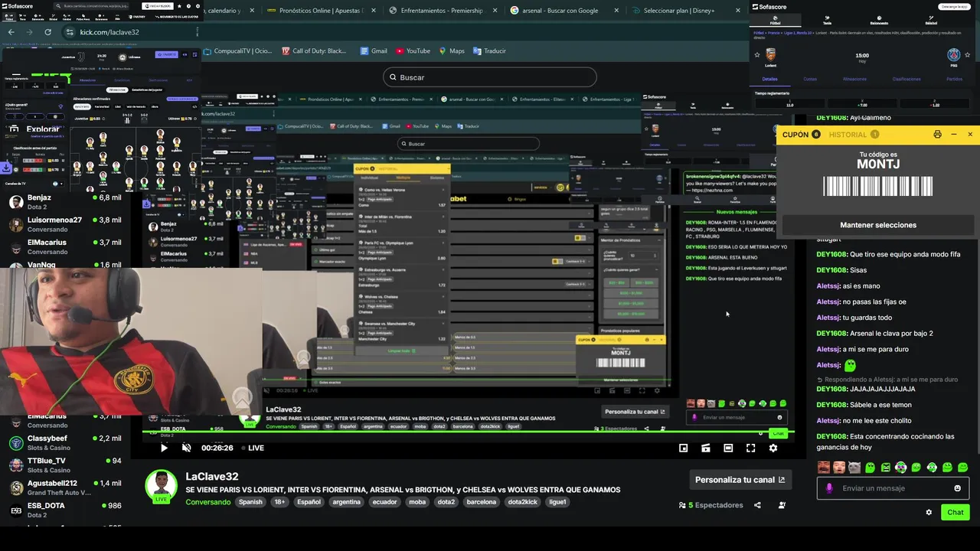Send message with the green Chat button
Viewport: 980px width, 551px height.
(955, 512)
